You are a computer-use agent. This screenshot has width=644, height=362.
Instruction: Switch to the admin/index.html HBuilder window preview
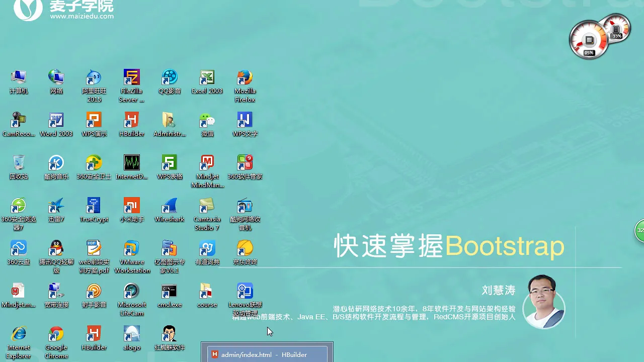point(267,352)
